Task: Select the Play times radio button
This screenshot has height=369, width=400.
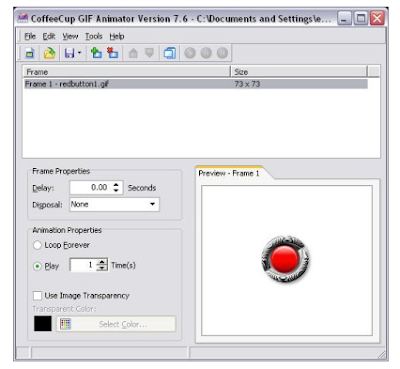Action: pos(37,266)
